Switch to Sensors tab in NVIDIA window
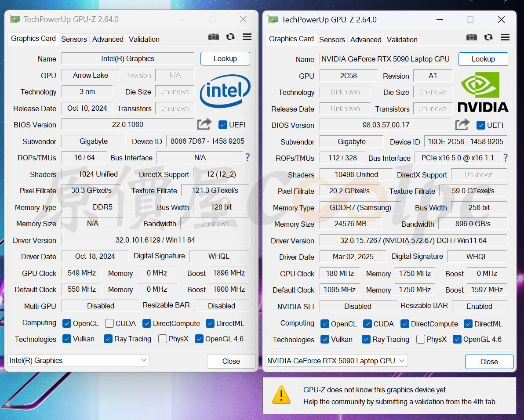Screen dimensions: 524x420 point(332,40)
